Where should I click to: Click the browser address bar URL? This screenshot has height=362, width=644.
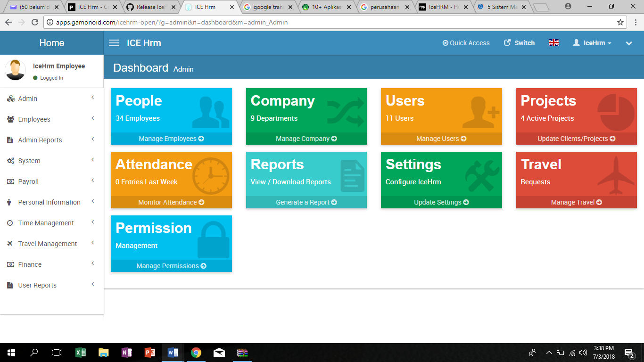189,21
